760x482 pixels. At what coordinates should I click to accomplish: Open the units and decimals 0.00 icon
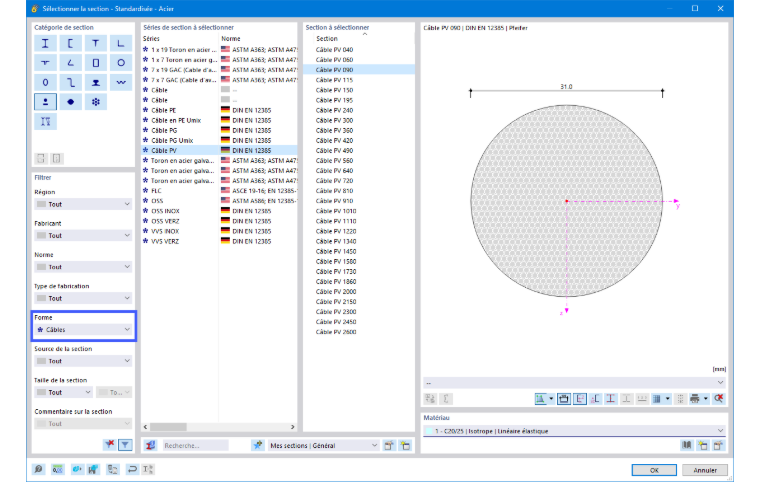click(x=58, y=469)
